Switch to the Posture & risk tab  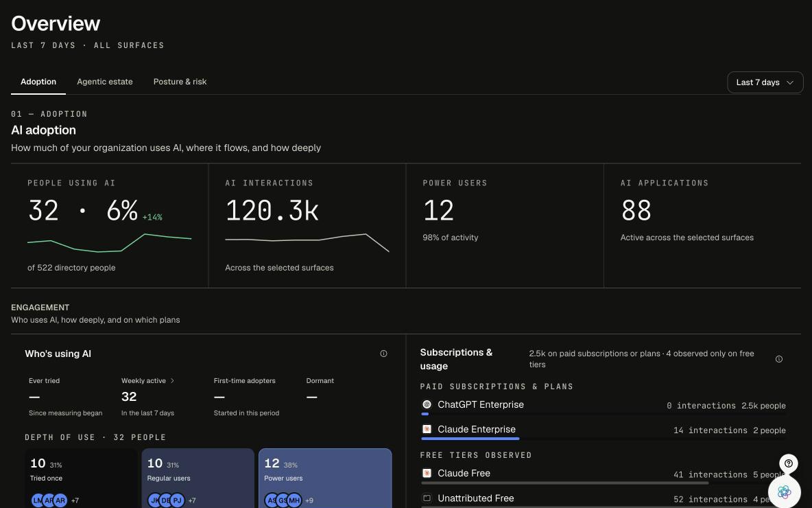(180, 82)
